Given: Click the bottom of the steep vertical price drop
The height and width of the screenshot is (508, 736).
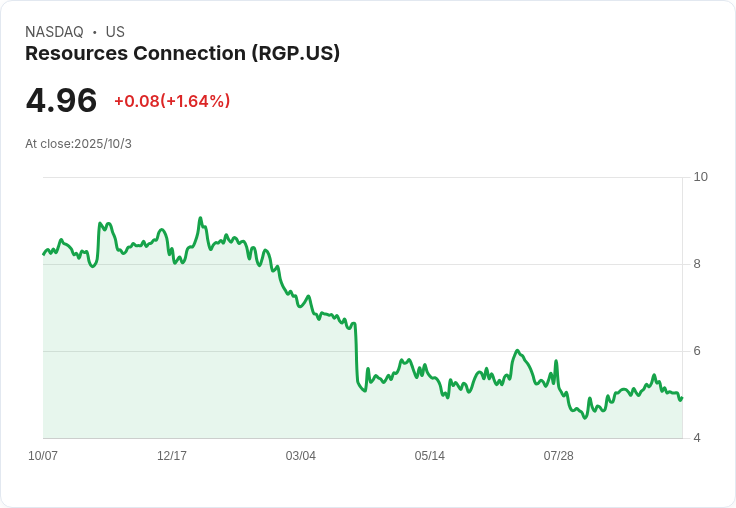Looking at the screenshot, I should 364,391.
